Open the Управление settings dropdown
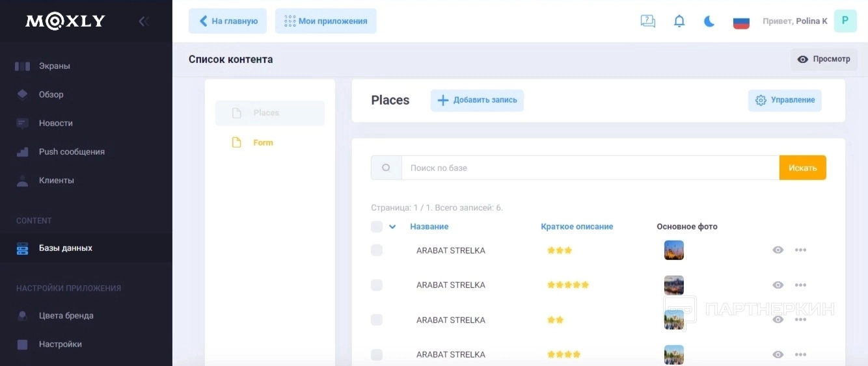868x366 pixels. click(x=785, y=100)
